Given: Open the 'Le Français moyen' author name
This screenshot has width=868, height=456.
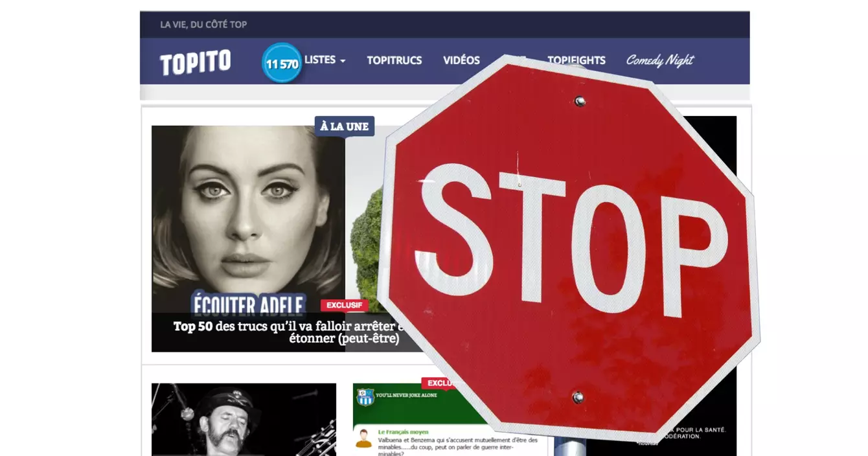Looking at the screenshot, I should (403, 432).
